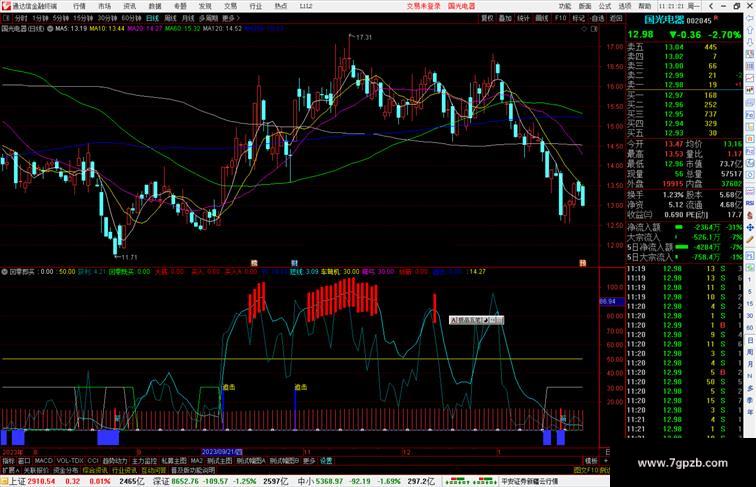Open F10 company info

pyautogui.click(x=560, y=18)
